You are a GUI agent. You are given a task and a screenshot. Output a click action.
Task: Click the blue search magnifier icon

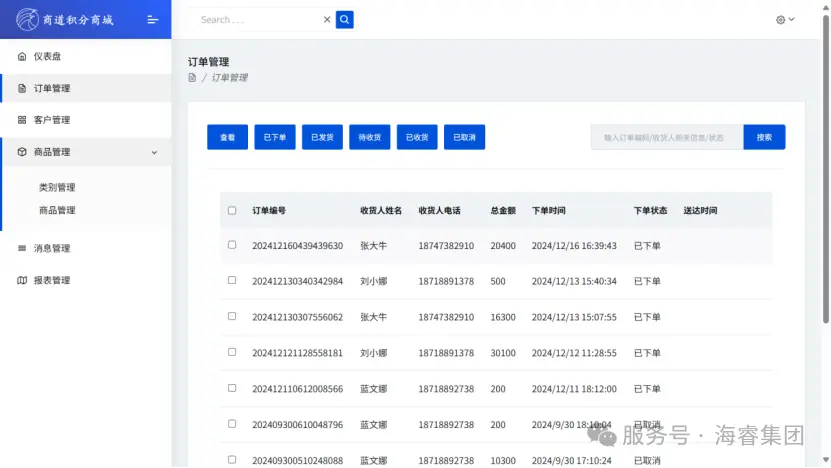(344, 19)
